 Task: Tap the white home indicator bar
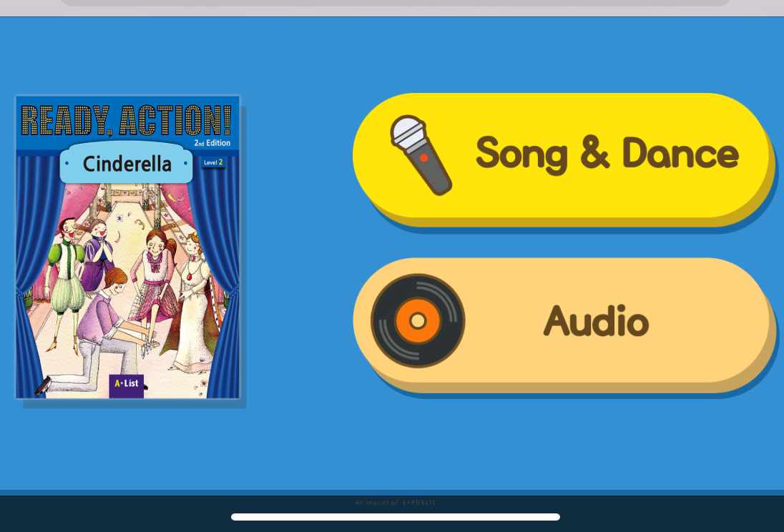pyautogui.click(x=396, y=517)
